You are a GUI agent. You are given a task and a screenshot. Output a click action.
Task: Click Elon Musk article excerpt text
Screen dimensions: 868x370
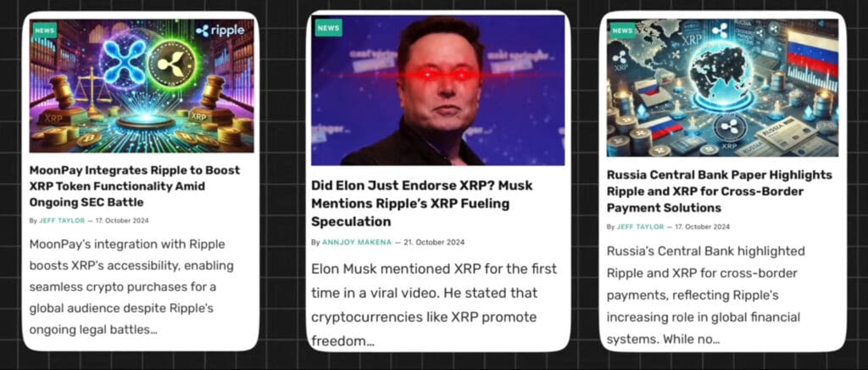(434, 306)
